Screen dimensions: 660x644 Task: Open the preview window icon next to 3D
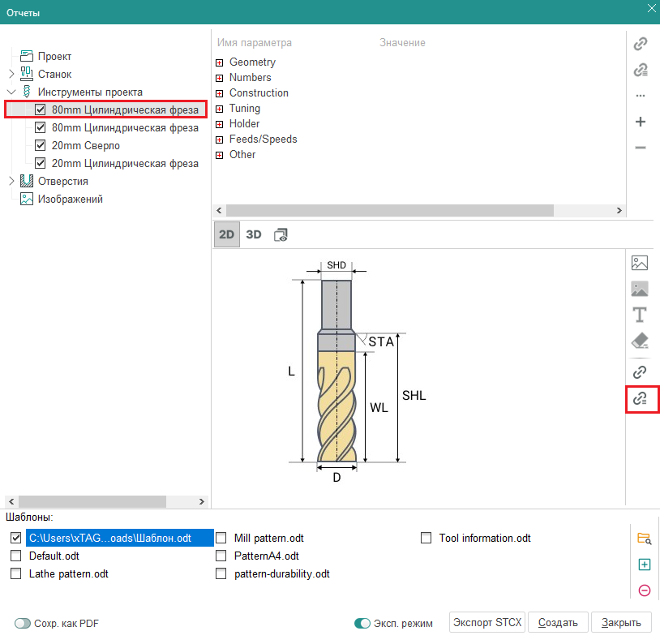point(281,234)
